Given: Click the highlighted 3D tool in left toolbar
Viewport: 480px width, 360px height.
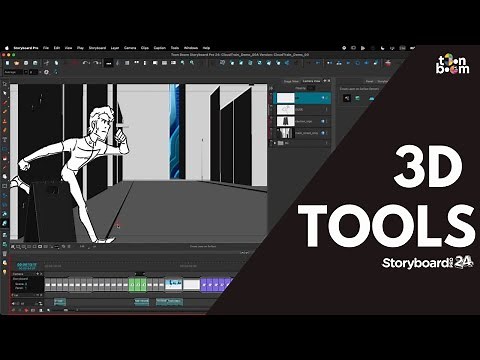Looking at the screenshot, I should point(5,223).
